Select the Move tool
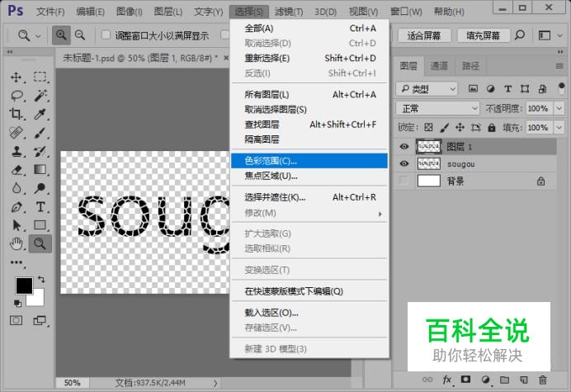 coord(16,78)
